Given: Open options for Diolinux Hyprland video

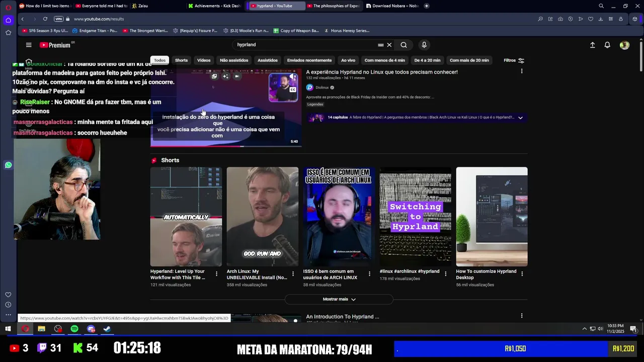Looking at the screenshot, I should click(x=522, y=71).
